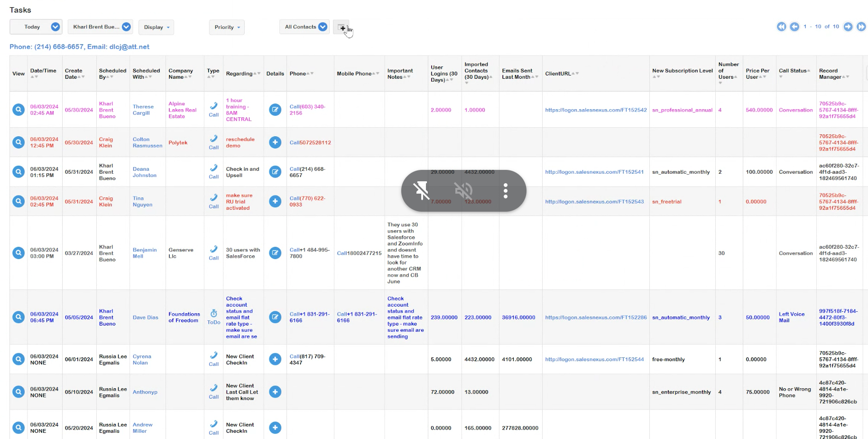This screenshot has width=868, height=439.
Task: Open the Display dropdown menu
Action: coord(157,27)
